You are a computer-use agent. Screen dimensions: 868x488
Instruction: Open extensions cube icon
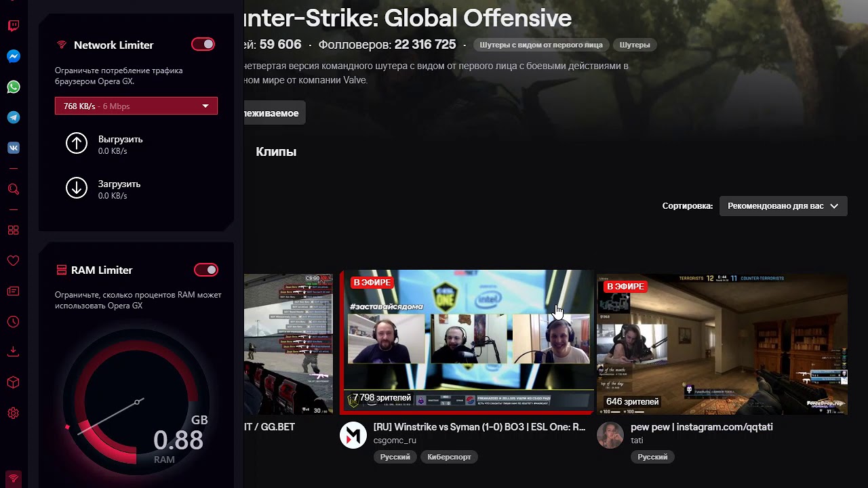[x=13, y=382]
